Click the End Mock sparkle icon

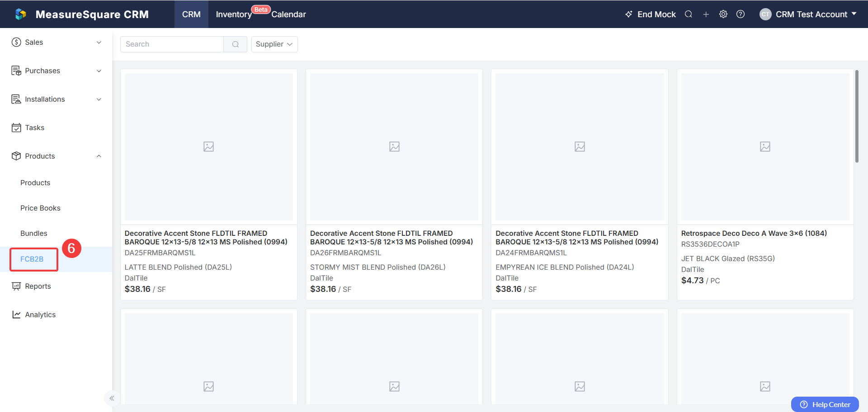point(629,14)
